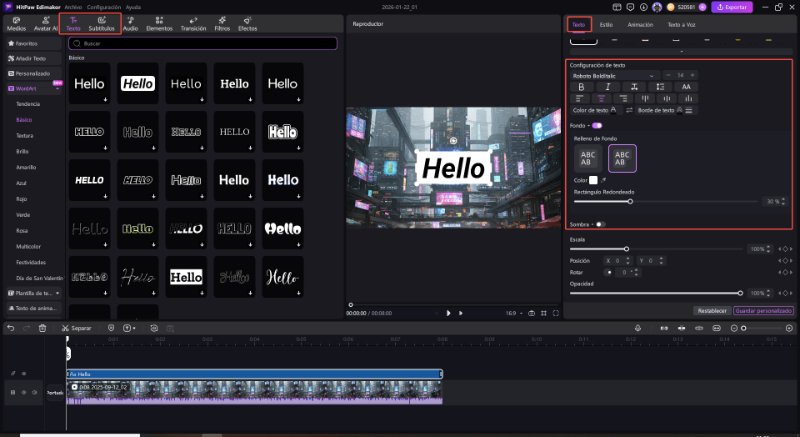
Task: Switch to the Animación tab
Action: 640,23
